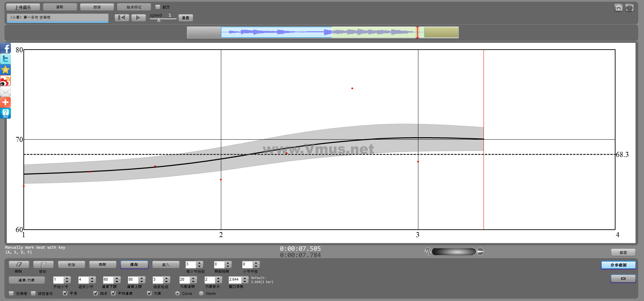Share via the Twitter icon
This screenshot has width=644, height=301.
point(5,59)
